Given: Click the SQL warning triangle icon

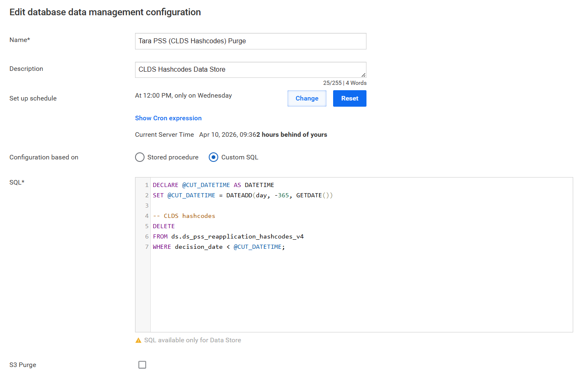Looking at the screenshot, I should (x=138, y=341).
